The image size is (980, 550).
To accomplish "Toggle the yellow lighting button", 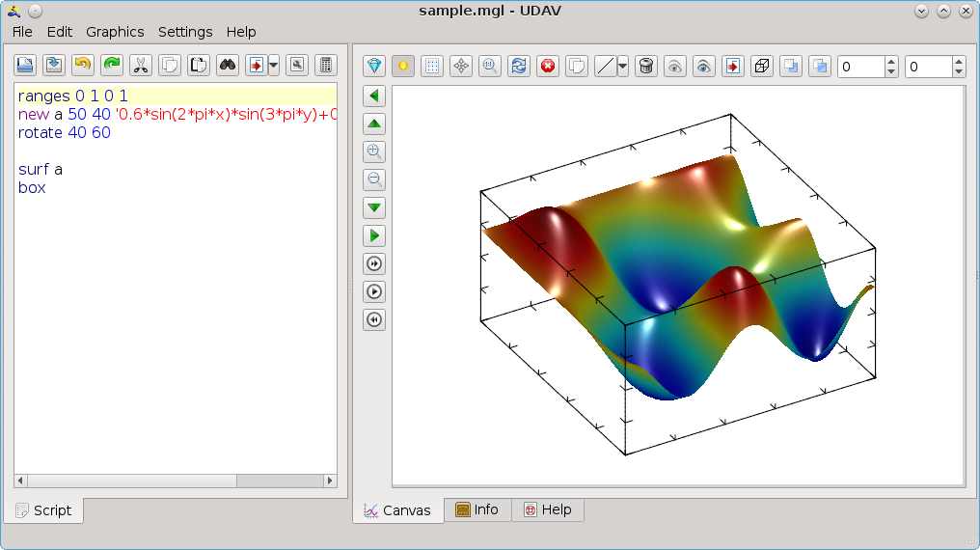I will (x=403, y=67).
